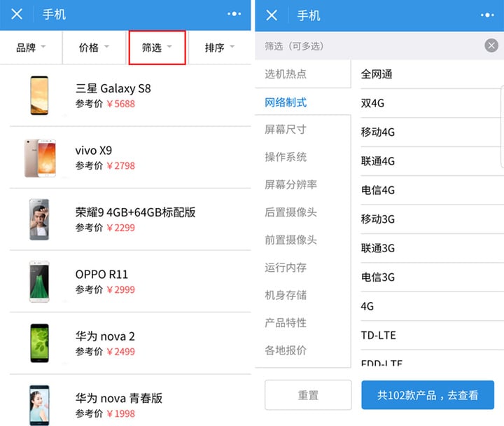This screenshot has height=426, width=504.
Task: Dismiss the filter panel with round X icon
Action: (491, 46)
